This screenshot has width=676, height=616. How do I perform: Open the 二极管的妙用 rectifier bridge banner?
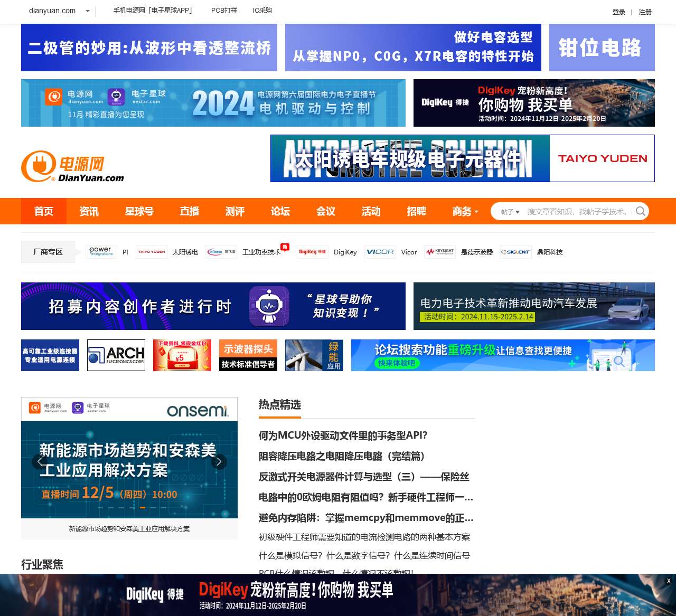click(x=149, y=48)
